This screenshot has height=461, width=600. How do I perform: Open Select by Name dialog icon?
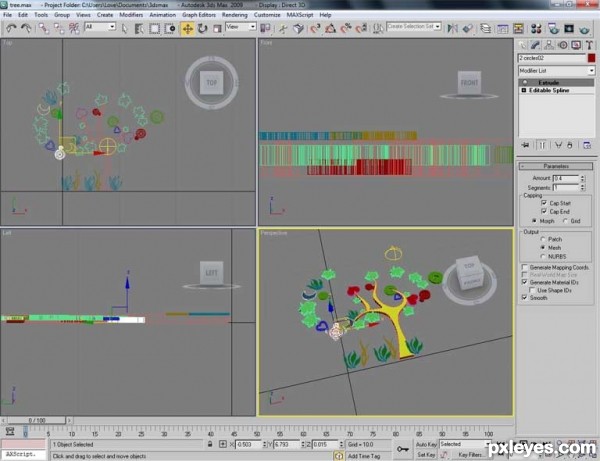coord(139,29)
